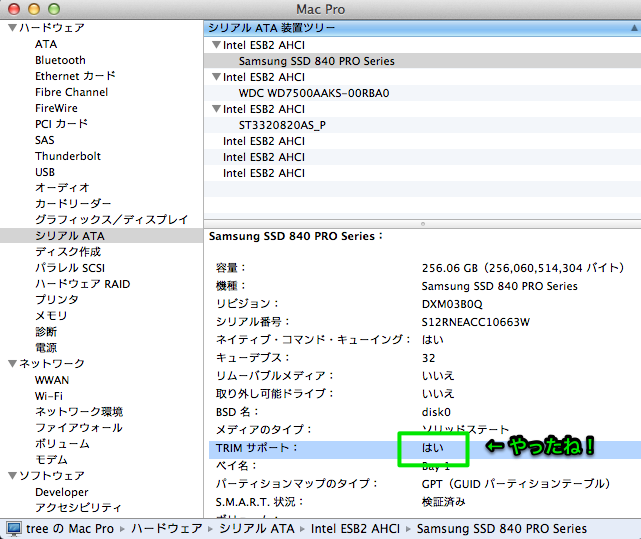
Task: Select ATA in the sidebar
Action: [x=46, y=44]
